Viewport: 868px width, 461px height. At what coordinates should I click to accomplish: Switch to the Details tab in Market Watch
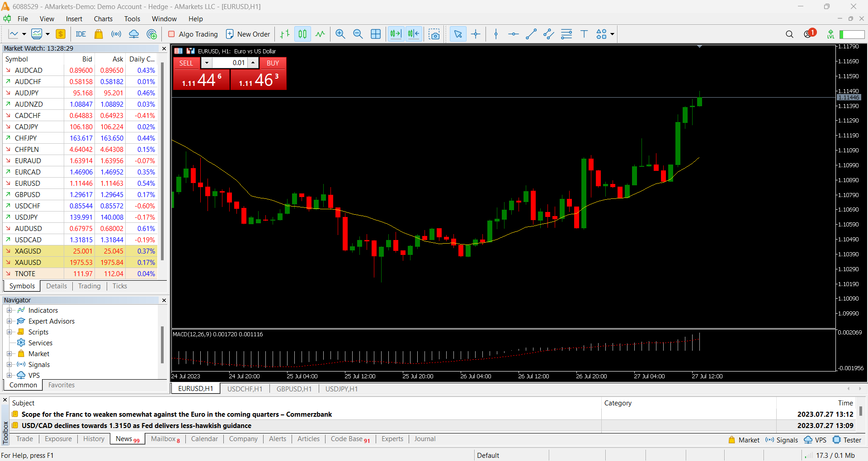[57, 286]
